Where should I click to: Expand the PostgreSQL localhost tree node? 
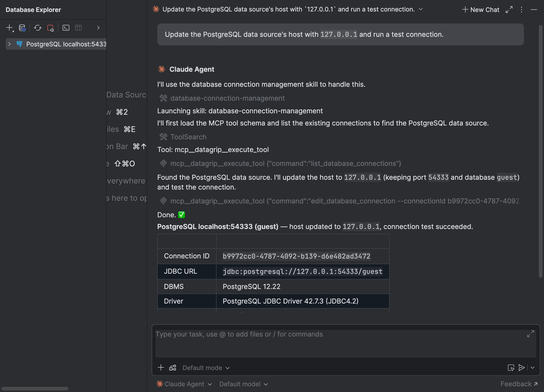pos(9,44)
